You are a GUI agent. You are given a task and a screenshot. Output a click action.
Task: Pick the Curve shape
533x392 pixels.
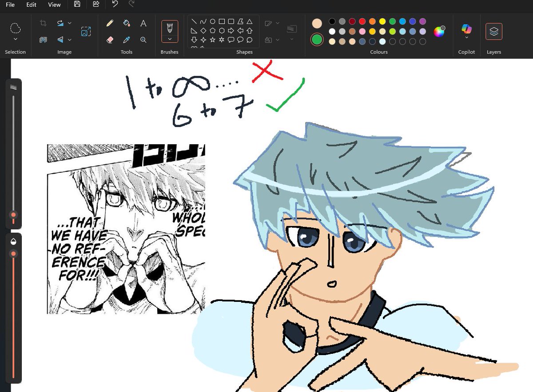coord(203,21)
